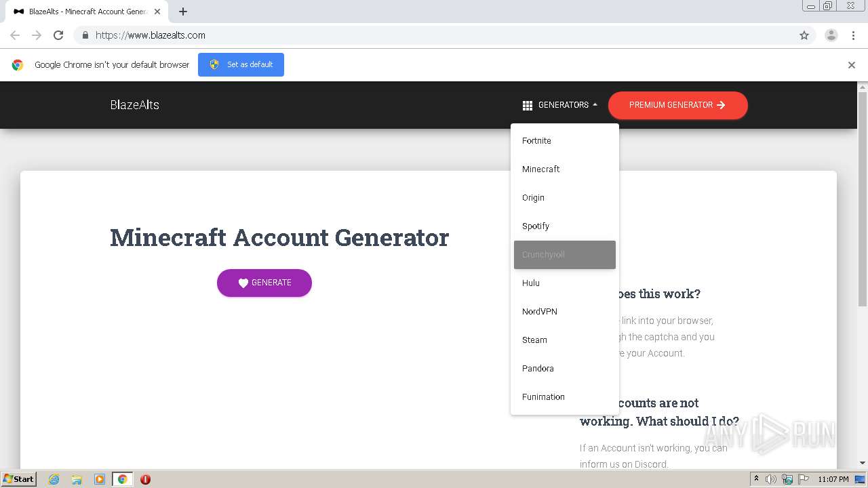Click the network tray icon
Viewport: 868px width, 488px height.
pyautogui.click(x=787, y=479)
